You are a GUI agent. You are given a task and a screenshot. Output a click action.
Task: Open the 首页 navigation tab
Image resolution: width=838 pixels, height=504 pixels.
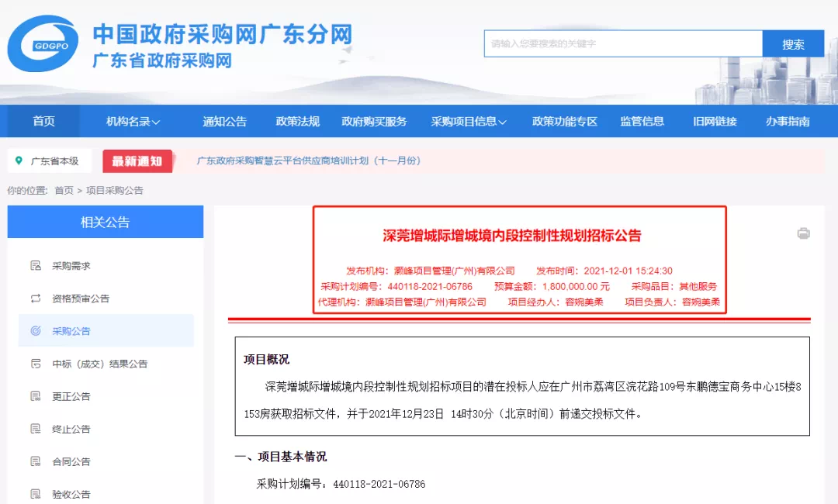43,121
